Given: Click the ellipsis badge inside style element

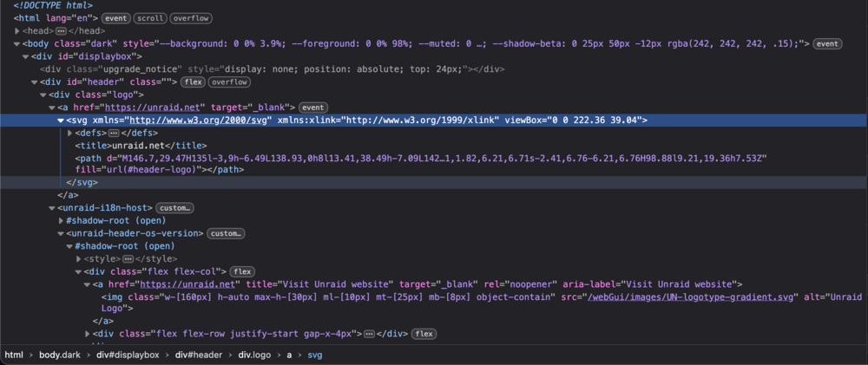Looking at the screenshot, I should [128, 259].
